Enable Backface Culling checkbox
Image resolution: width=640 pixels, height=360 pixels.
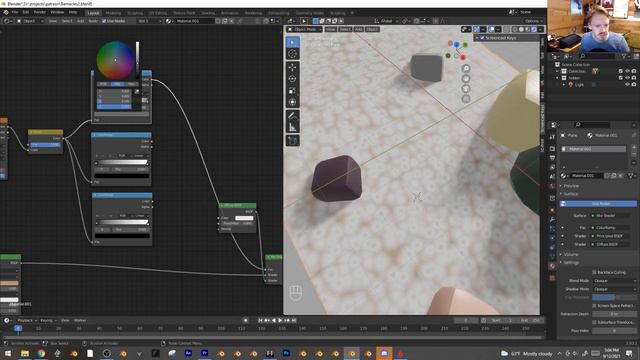pos(594,272)
